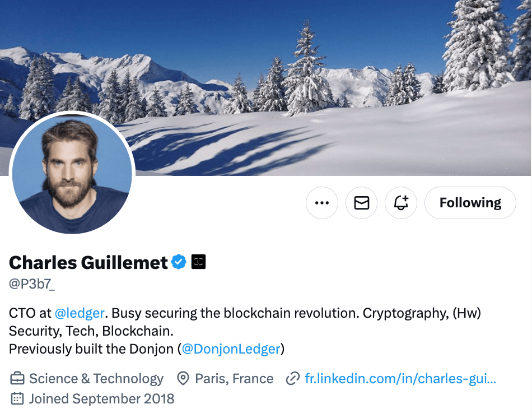Click the Joined September 2018 text
Image resolution: width=532 pixels, height=418 pixels.
101,399
